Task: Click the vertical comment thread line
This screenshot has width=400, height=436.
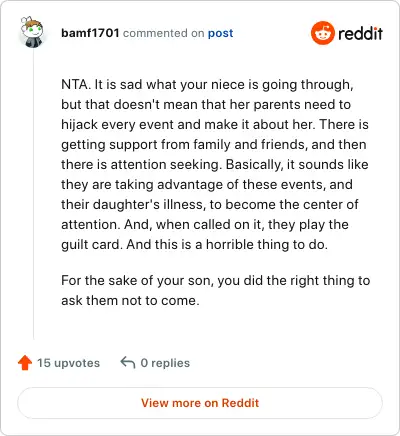Action: point(34,195)
